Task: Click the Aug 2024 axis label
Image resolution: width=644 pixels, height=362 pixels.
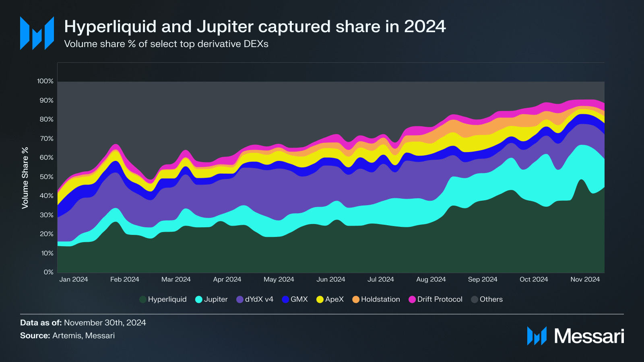Action: coord(431,280)
